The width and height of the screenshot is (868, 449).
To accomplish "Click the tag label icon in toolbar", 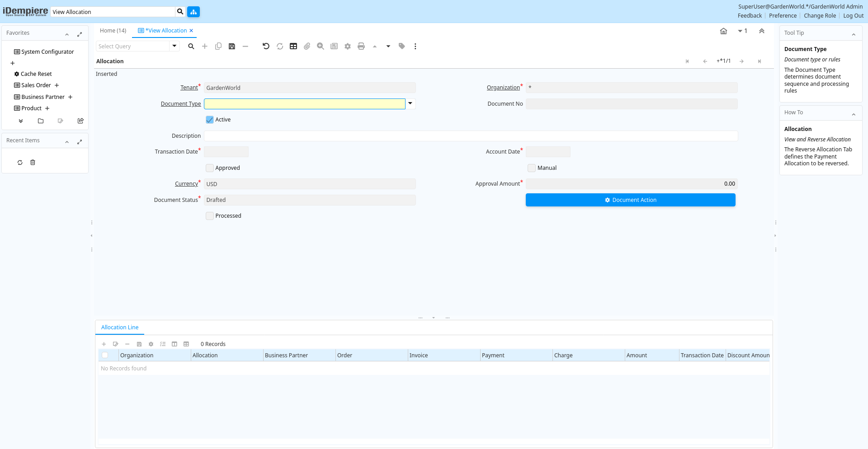I will coord(402,46).
